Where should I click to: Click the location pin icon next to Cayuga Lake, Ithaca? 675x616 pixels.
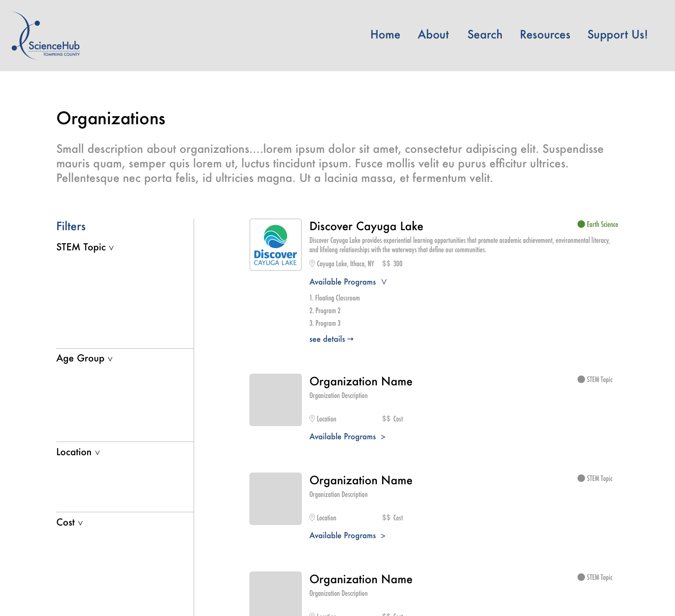tap(312, 263)
